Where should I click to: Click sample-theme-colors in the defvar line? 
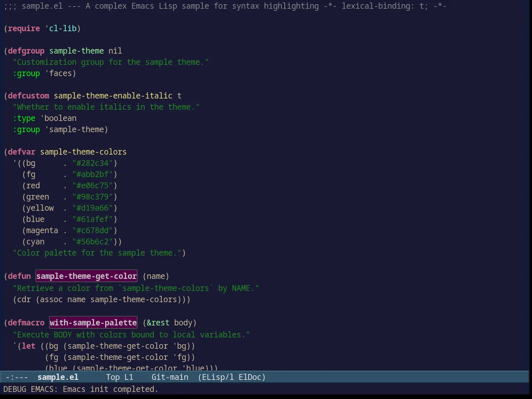pyautogui.click(x=83, y=152)
